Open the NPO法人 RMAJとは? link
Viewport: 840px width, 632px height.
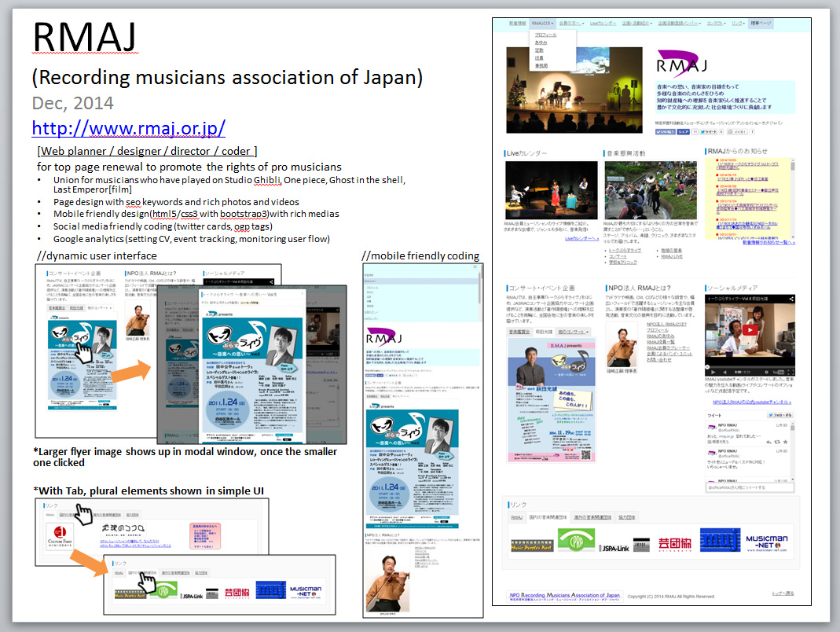tap(666, 325)
